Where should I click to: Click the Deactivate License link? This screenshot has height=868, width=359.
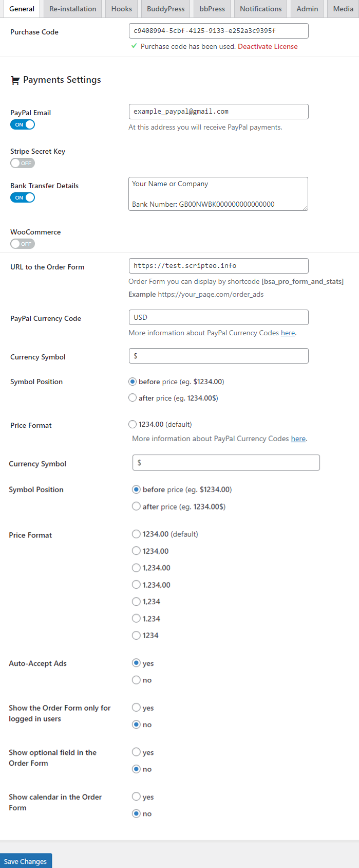point(268,46)
